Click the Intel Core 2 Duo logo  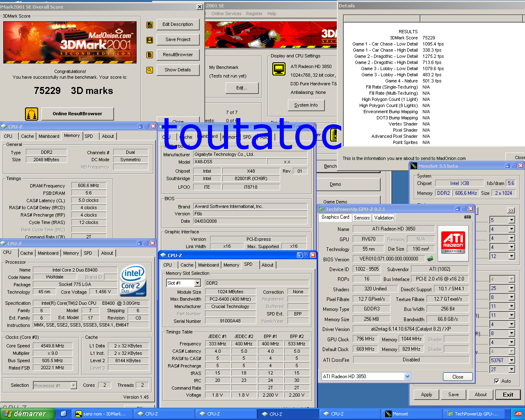click(x=133, y=281)
